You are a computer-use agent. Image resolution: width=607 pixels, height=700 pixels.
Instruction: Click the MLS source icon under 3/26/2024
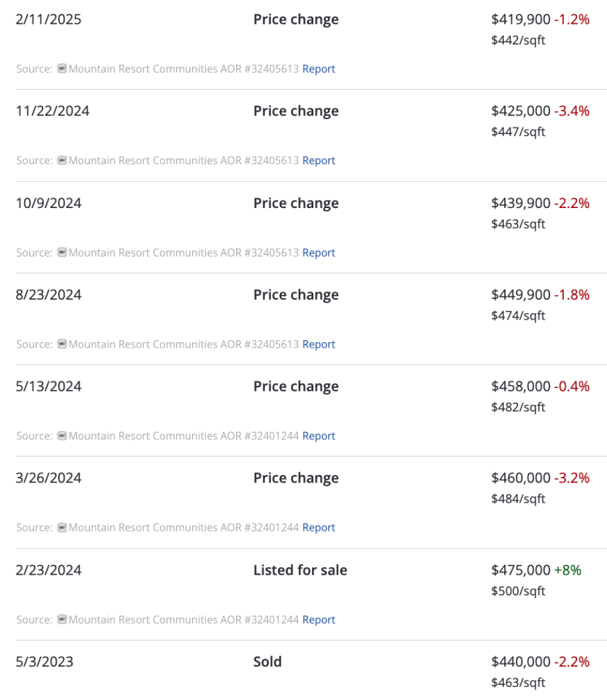tap(62, 528)
